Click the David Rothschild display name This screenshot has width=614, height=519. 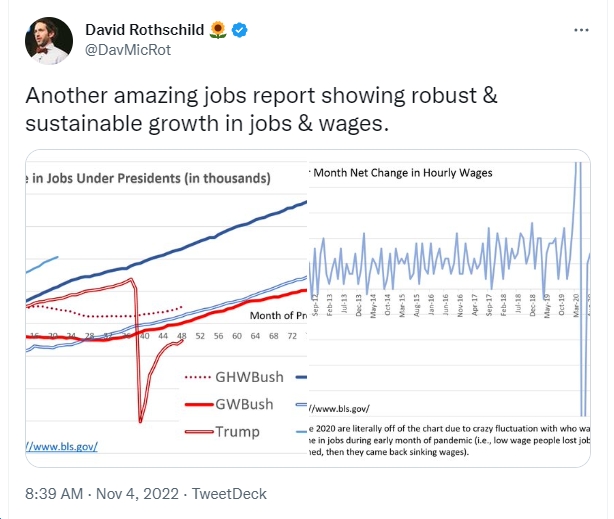[x=144, y=30]
